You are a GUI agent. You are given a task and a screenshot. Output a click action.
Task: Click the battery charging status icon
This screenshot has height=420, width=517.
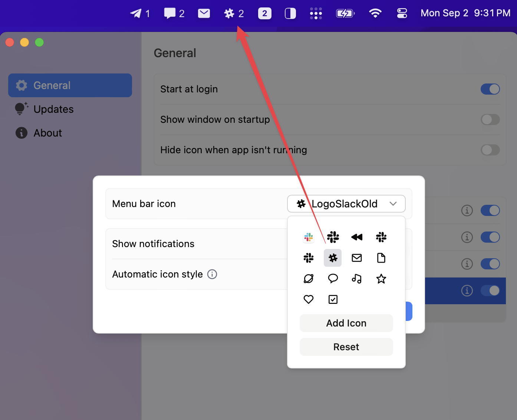pyautogui.click(x=345, y=14)
